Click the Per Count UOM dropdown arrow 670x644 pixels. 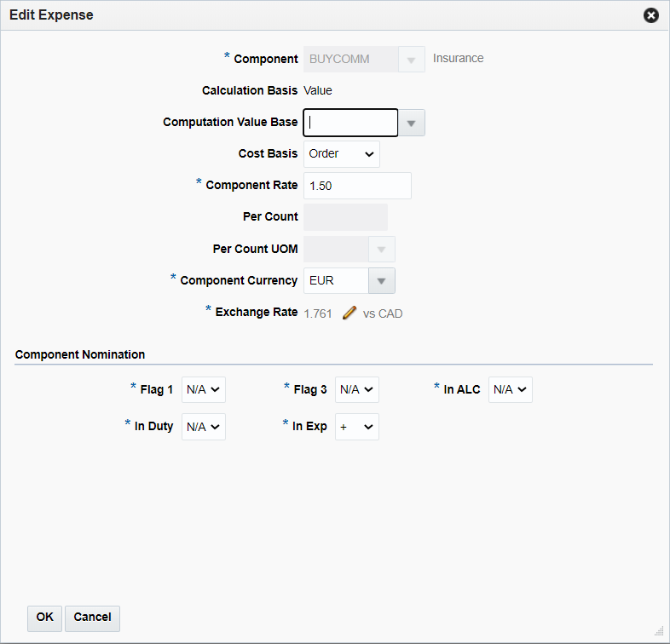point(381,249)
